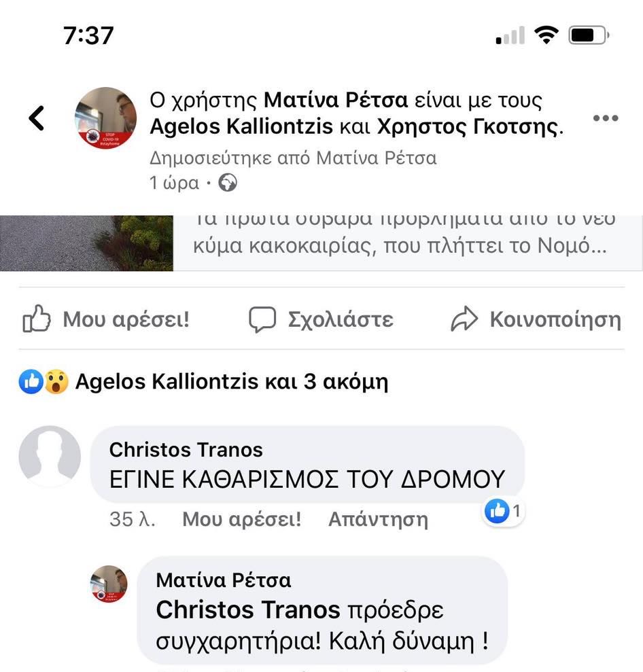Image resolution: width=643 pixels, height=672 pixels.
Task: Open the wow emoji reaction icon
Action: pyautogui.click(x=56, y=381)
